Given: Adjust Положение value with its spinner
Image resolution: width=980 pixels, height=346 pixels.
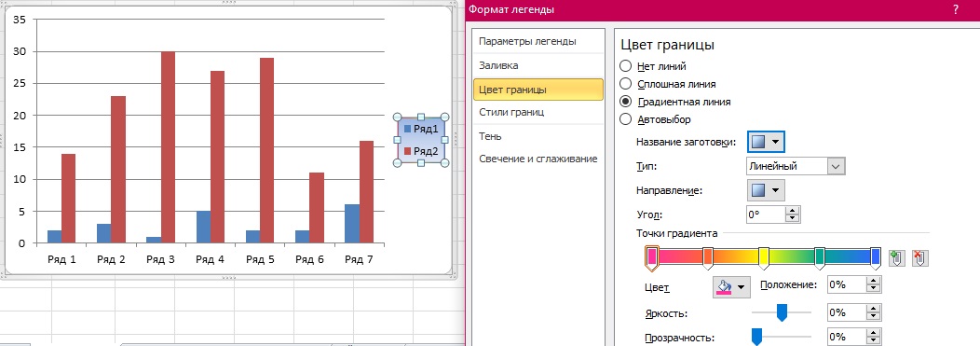Looking at the screenshot, I should (873, 284).
